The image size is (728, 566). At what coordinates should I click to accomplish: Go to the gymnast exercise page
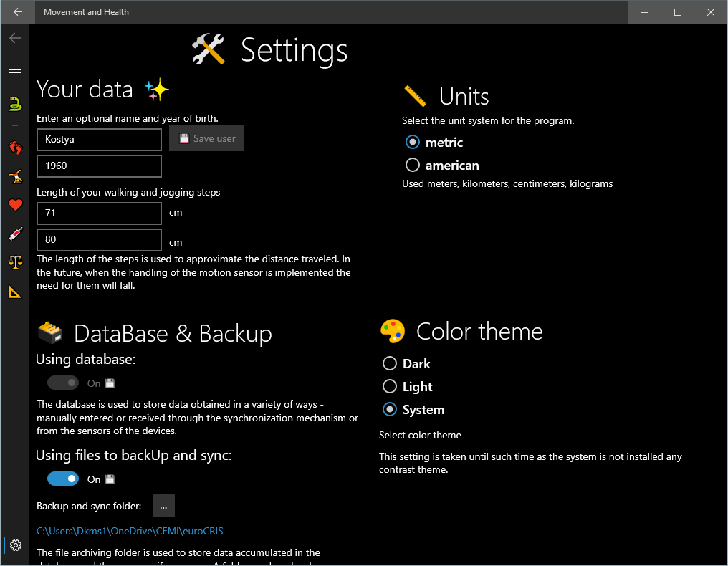[15, 176]
